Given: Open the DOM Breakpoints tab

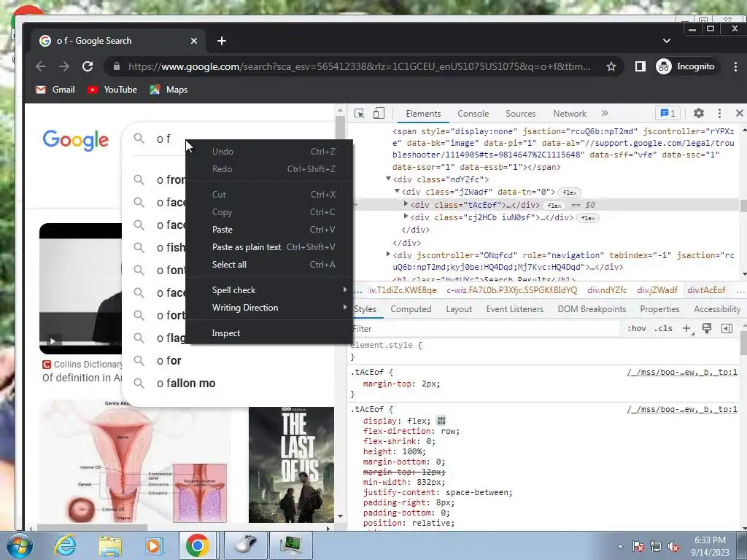Looking at the screenshot, I should [592, 309].
